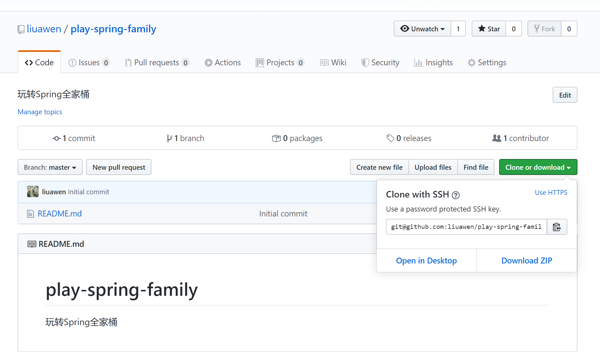Click the SSH clone URL text field
Screen dimensions: 600x364
pos(466,227)
